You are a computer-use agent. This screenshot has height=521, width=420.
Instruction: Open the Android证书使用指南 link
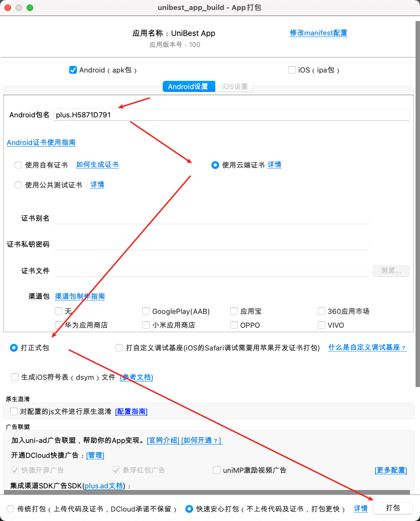pos(41,142)
